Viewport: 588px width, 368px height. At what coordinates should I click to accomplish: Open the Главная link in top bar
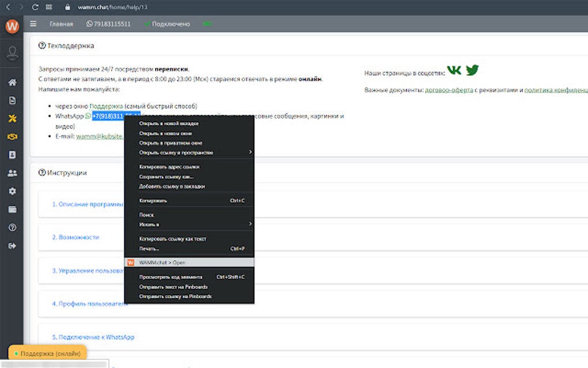(61, 24)
